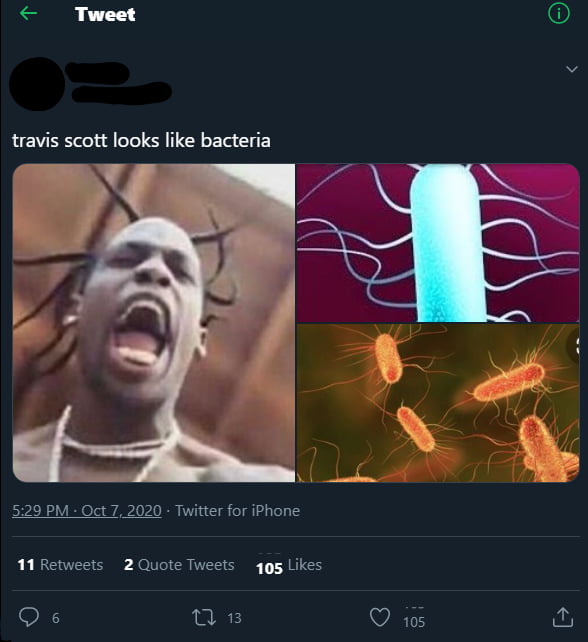Open the 5:29 PM Oct 7, 2020 timestamp link
This screenshot has height=642, width=588.
pyautogui.click(x=87, y=511)
